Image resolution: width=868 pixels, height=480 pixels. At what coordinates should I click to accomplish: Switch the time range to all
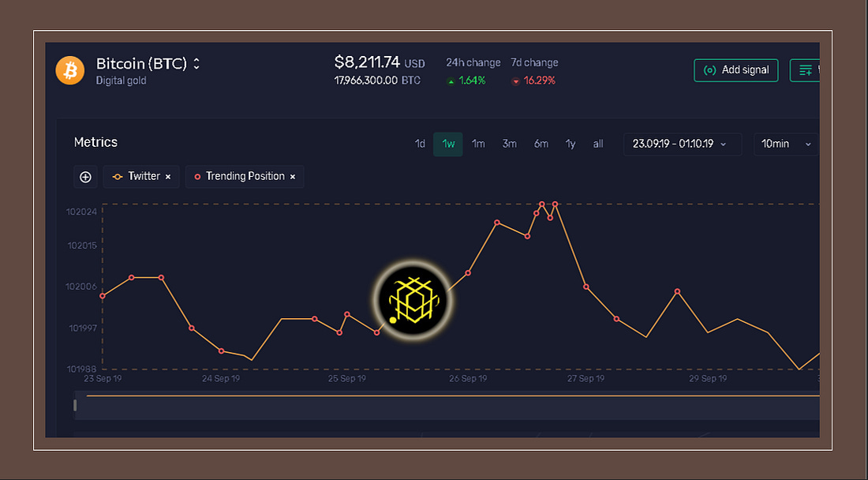click(598, 144)
